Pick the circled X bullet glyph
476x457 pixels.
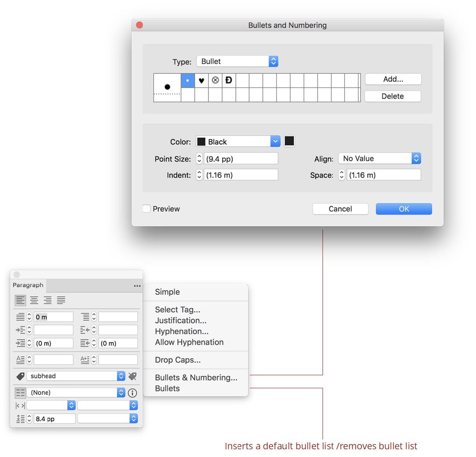pos(215,80)
